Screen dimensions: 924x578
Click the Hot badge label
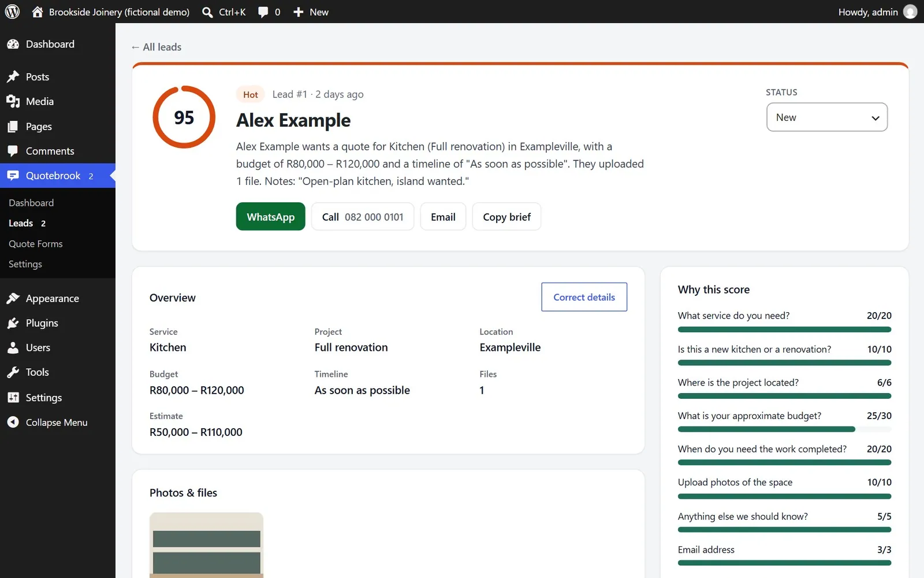[251, 94]
